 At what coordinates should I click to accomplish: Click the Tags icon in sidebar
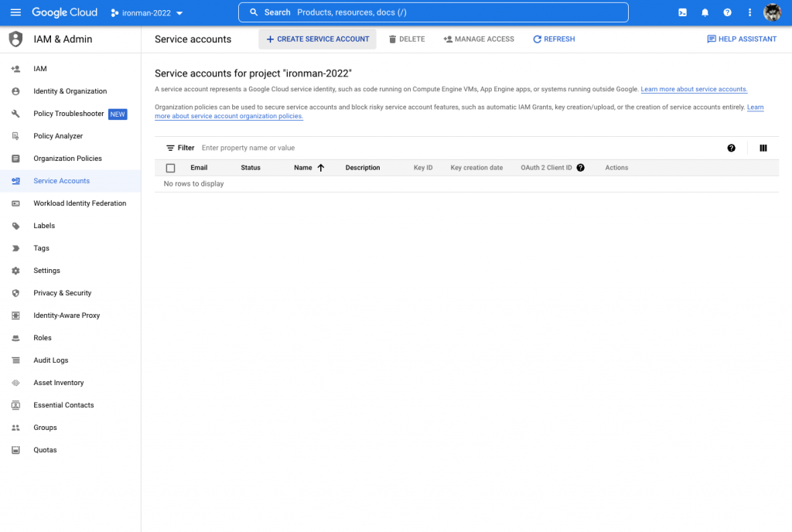tap(15, 248)
